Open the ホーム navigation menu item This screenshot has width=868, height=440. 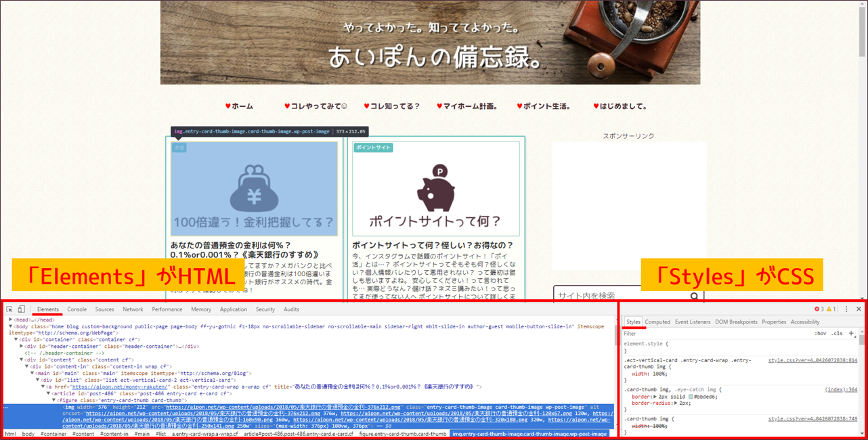[x=238, y=106]
